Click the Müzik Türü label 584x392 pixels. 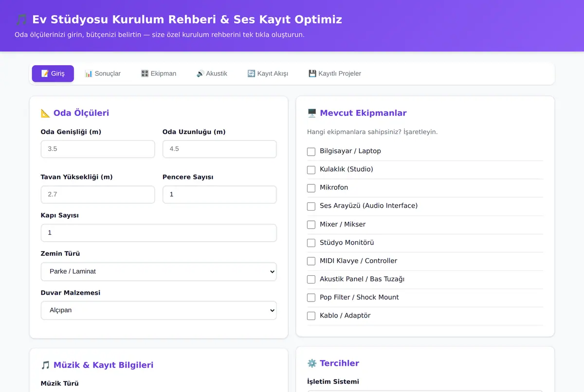[x=60, y=383]
